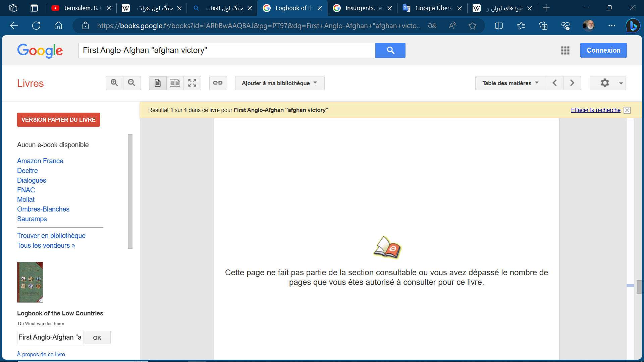The height and width of the screenshot is (362, 644).
Task: Click the blue search magnifier button
Action: pyautogui.click(x=390, y=50)
